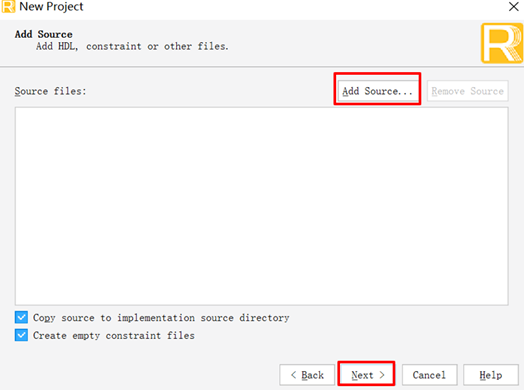Return to previous step with Back
The height and width of the screenshot is (390, 524).
click(307, 375)
